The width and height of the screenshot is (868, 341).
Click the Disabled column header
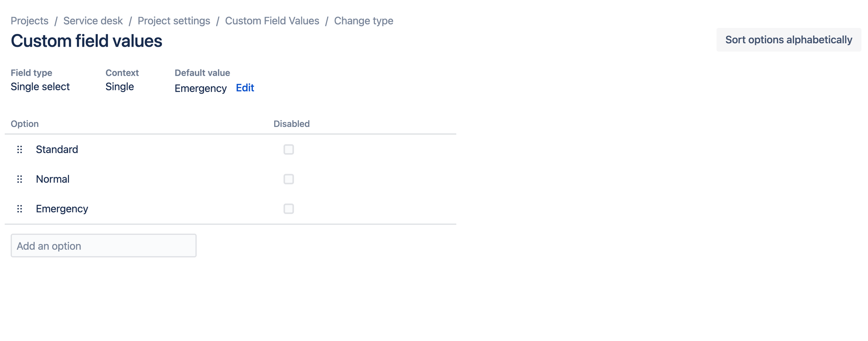pos(292,124)
